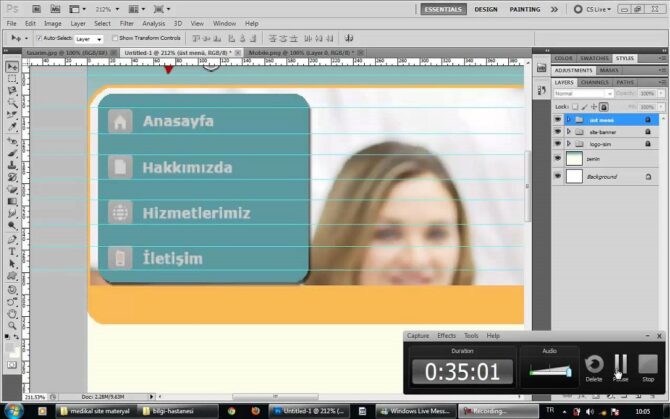Select the Lasso tool
Image resolution: width=670 pixels, height=419 pixels.
coord(12,91)
